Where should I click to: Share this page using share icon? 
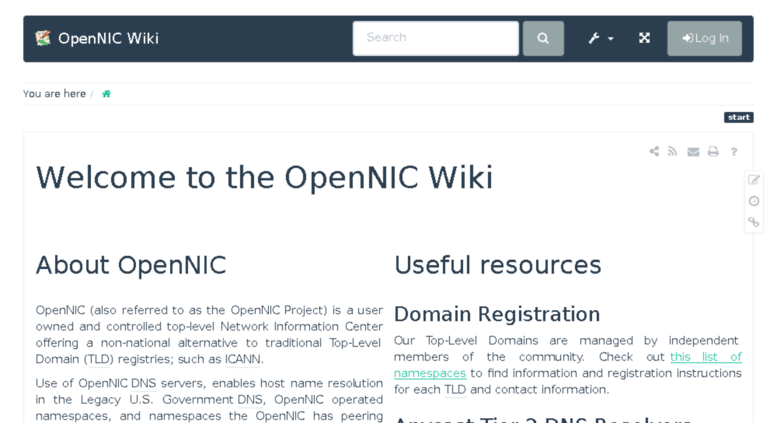[x=654, y=151]
